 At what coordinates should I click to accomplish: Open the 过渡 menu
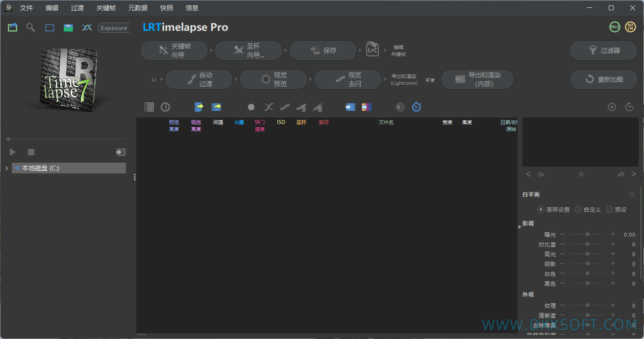click(77, 8)
